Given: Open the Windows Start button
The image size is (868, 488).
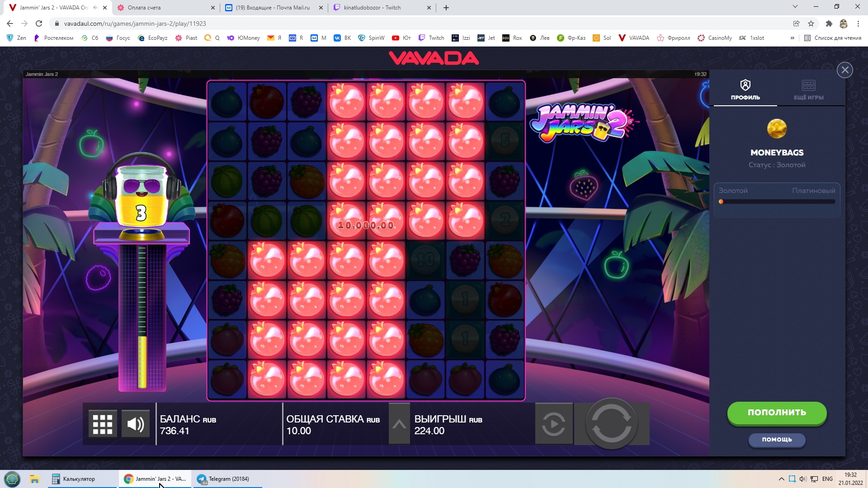Looking at the screenshot, I should click(12, 479).
